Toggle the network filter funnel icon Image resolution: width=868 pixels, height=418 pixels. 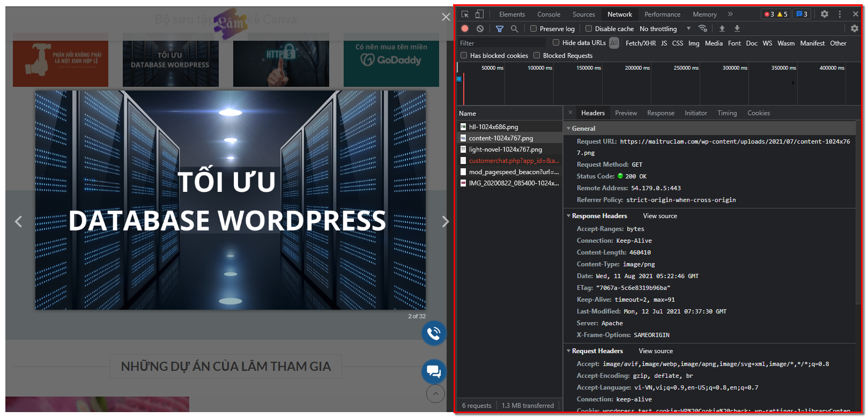point(499,29)
